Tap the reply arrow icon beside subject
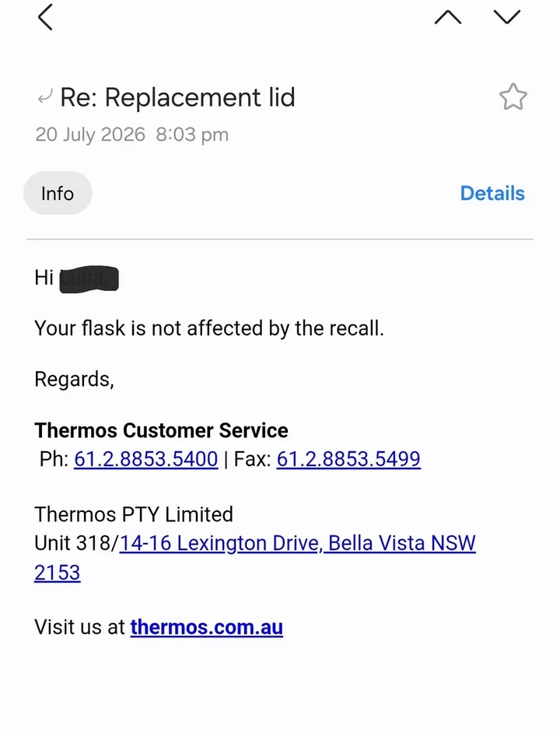560x729 pixels. tap(45, 96)
